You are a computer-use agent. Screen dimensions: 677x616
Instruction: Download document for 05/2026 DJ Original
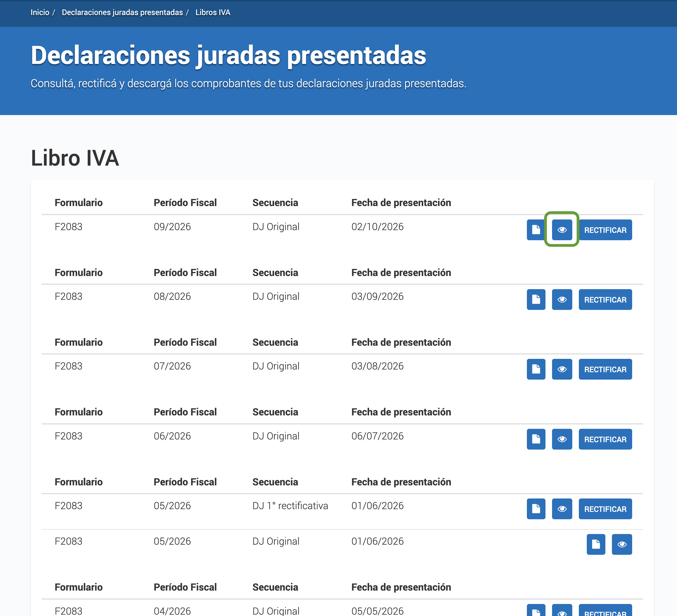[x=596, y=544]
